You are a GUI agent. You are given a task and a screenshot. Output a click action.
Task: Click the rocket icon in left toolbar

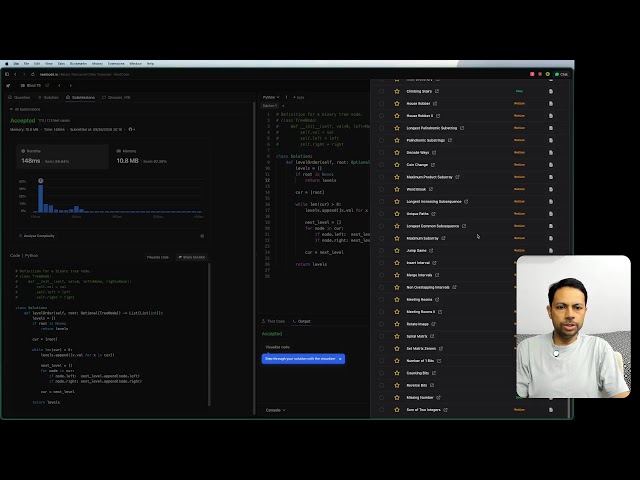pyautogui.click(x=8, y=85)
